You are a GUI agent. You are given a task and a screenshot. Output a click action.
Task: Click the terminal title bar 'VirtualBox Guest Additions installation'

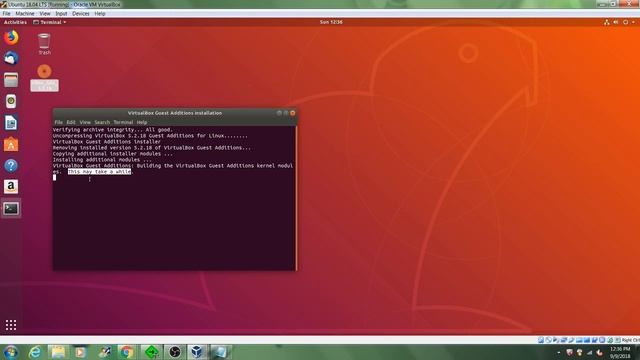[x=175, y=113]
